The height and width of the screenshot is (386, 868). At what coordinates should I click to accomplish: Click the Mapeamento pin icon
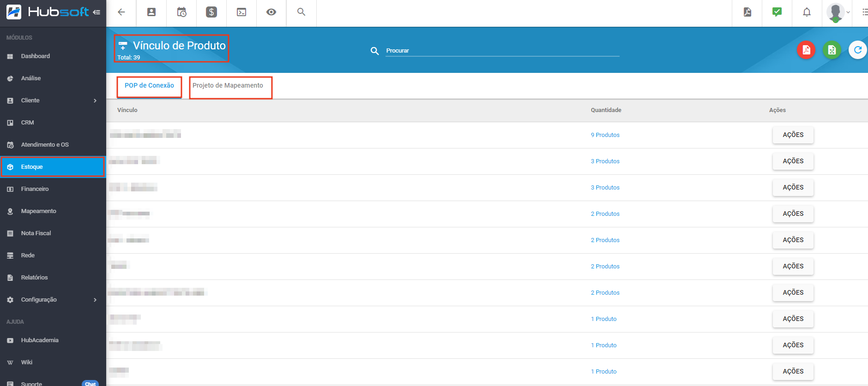10,211
